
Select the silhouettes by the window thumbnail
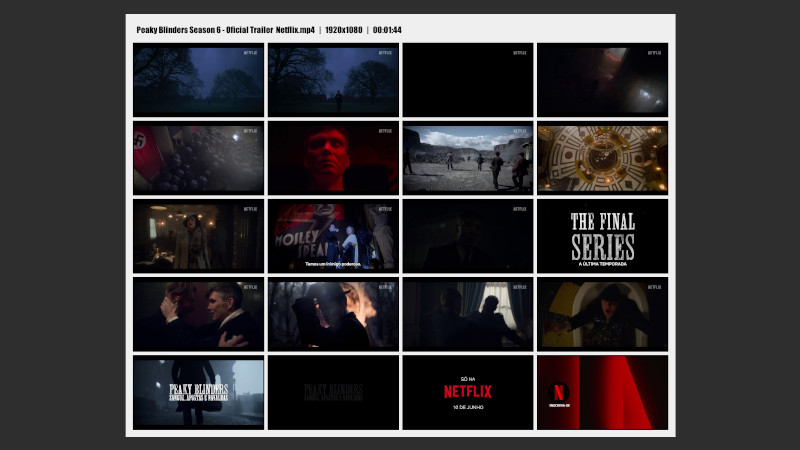(x=467, y=314)
